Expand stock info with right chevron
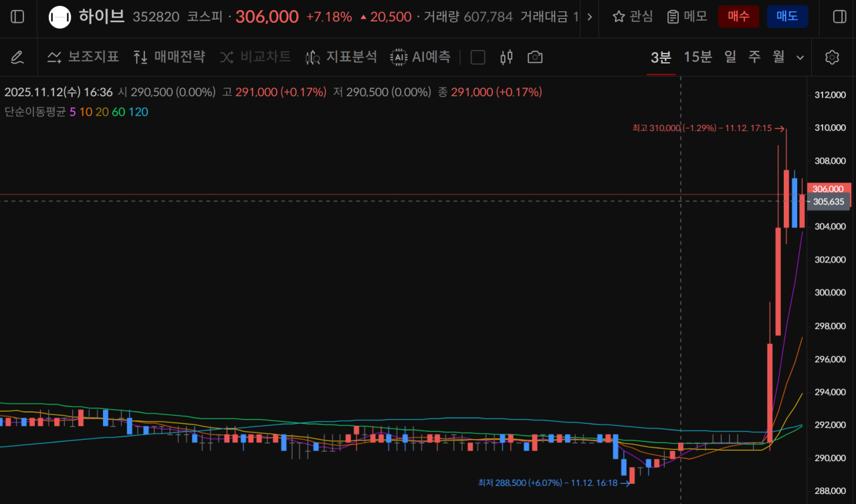 [589, 17]
